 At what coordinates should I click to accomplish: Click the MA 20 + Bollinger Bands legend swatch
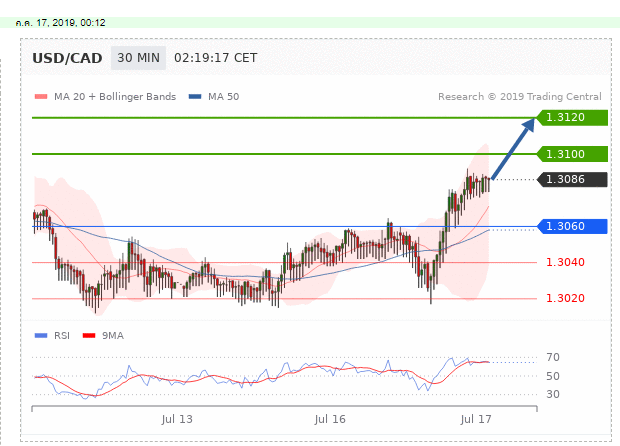tap(41, 96)
